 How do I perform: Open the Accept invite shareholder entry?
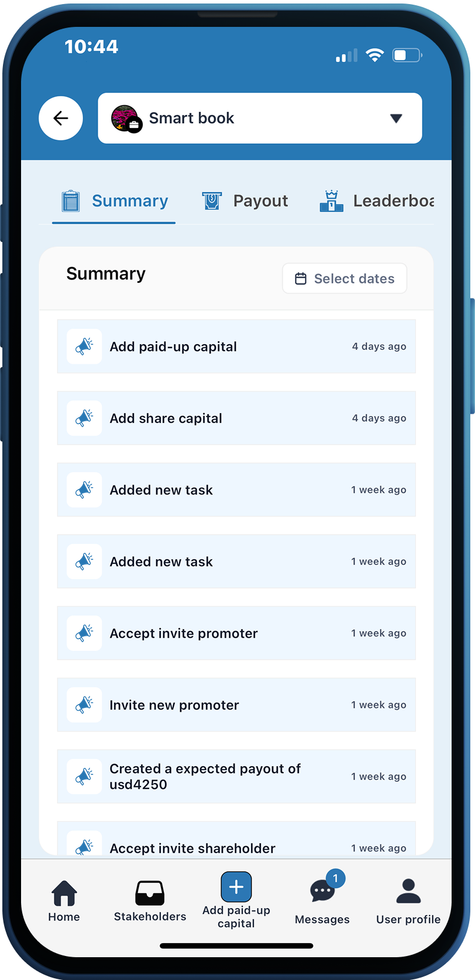click(x=236, y=844)
